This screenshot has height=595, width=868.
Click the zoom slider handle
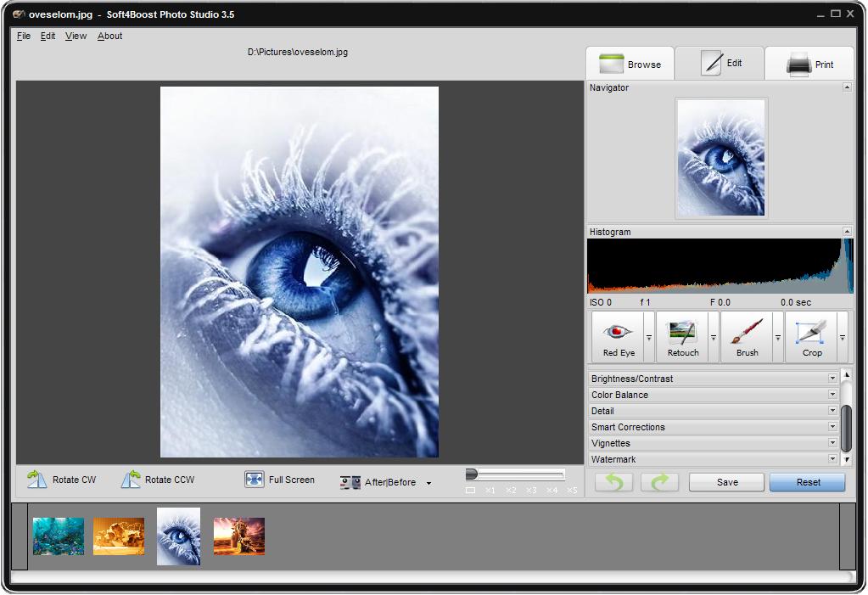(472, 474)
